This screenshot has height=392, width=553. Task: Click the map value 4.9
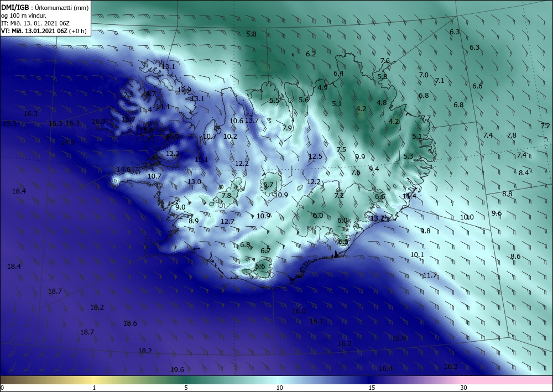[x=322, y=87]
